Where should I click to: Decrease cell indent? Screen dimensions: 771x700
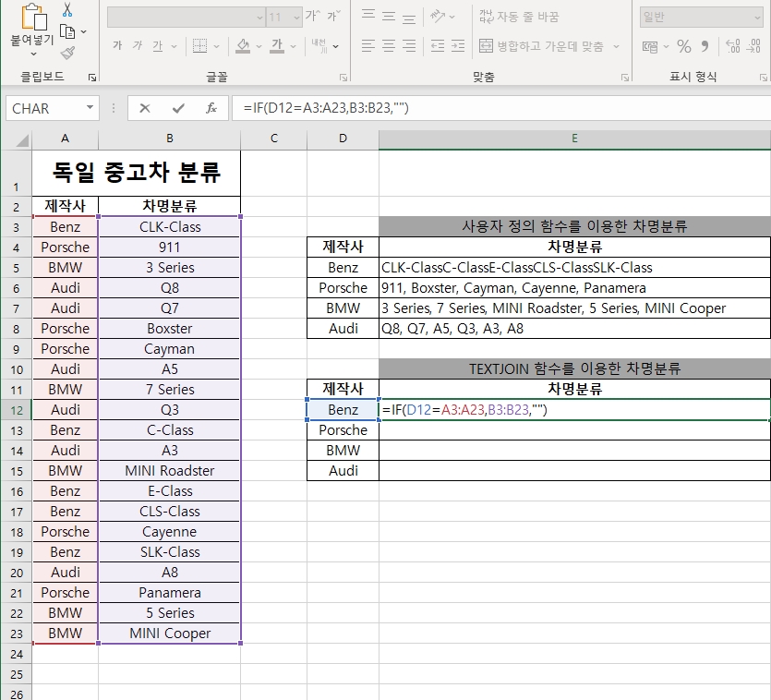437,46
